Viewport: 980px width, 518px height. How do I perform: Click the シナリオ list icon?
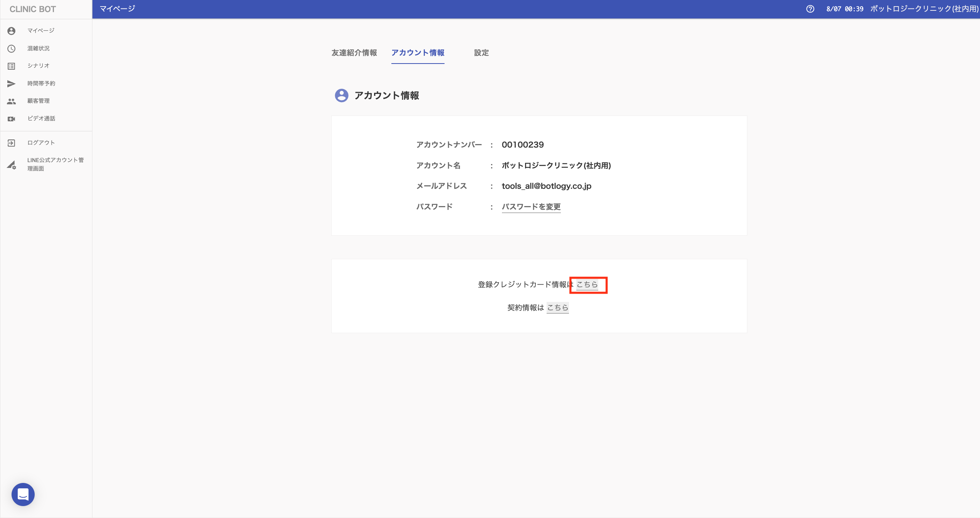click(12, 66)
